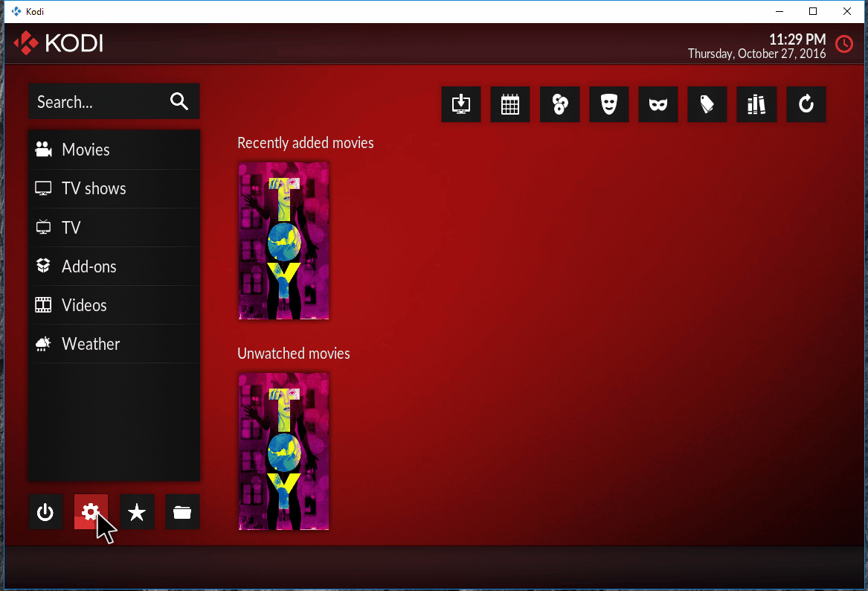This screenshot has height=591, width=868.
Task: Open the recently added movie poster
Action: [x=283, y=240]
